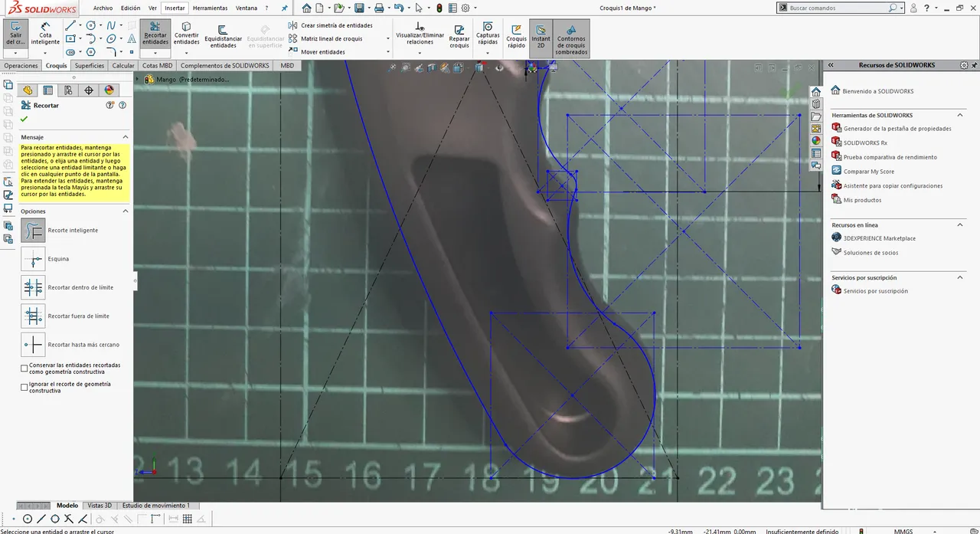980x534 pixels.
Task: Select the Rectangle sketch tool
Action: pos(70,38)
